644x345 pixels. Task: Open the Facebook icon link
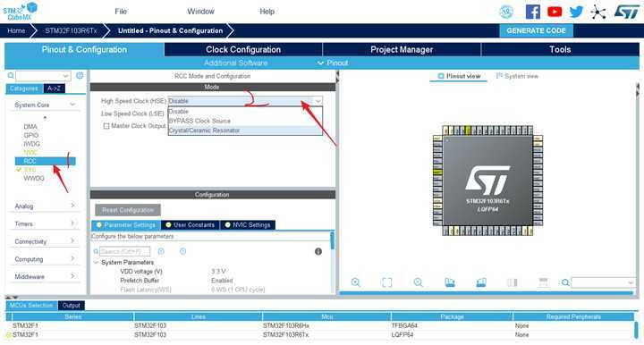coord(533,12)
